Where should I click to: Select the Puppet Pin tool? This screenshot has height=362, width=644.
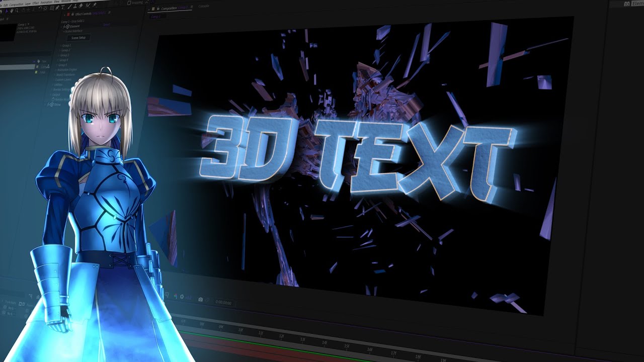[x=94, y=5]
